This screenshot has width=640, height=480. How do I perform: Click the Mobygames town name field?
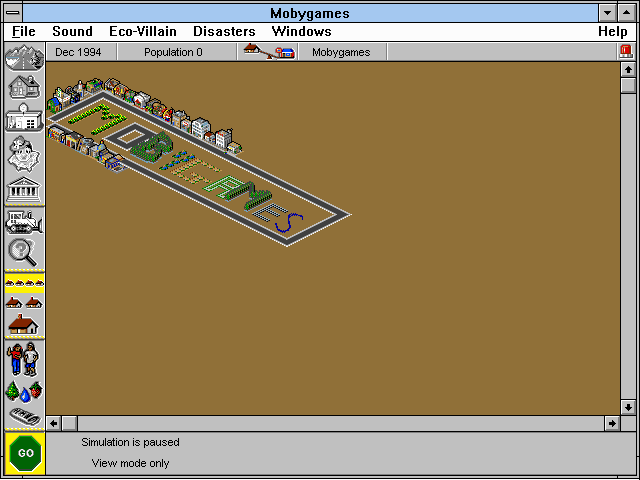tap(341, 52)
